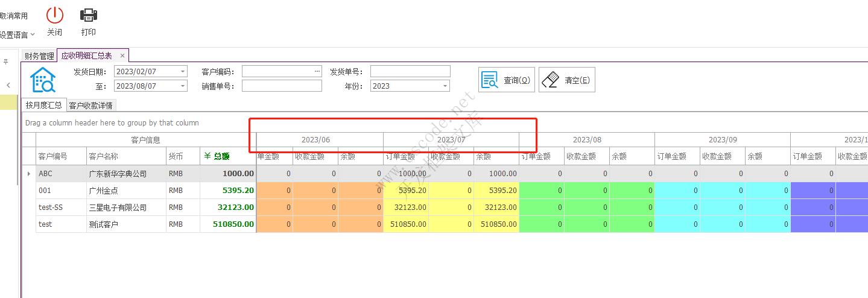Switch to the 客户收款详情 tab
This screenshot has height=298, width=868.
(x=90, y=106)
